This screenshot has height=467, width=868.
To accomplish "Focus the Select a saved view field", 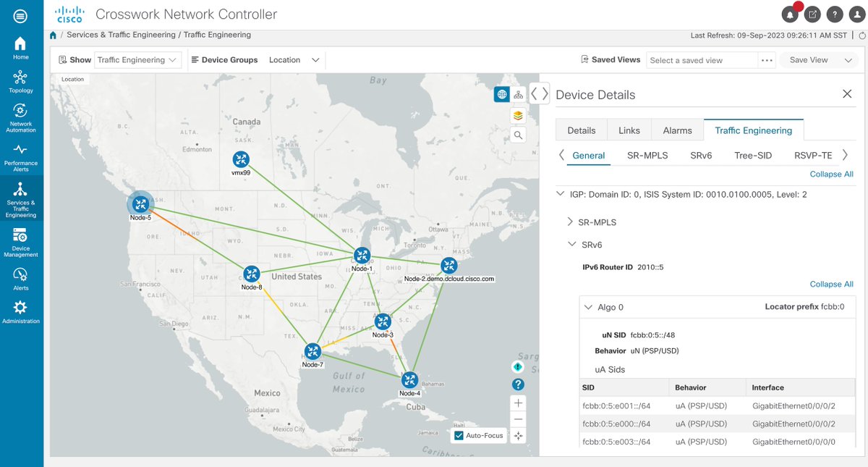I will click(x=702, y=60).
